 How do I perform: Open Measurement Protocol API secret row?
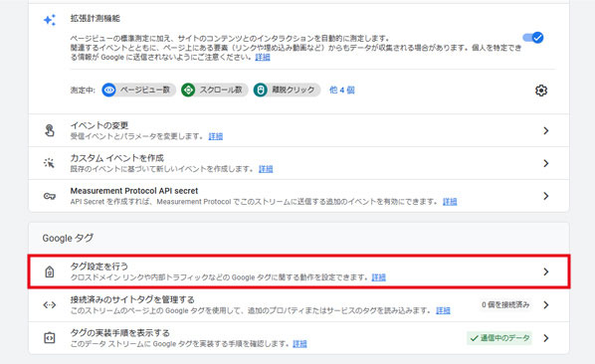(x=298, y=196)
